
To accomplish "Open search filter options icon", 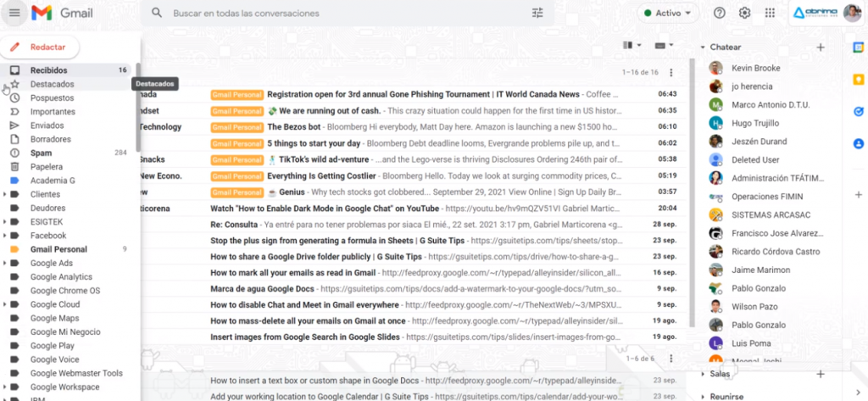I will tap(537, 13).
